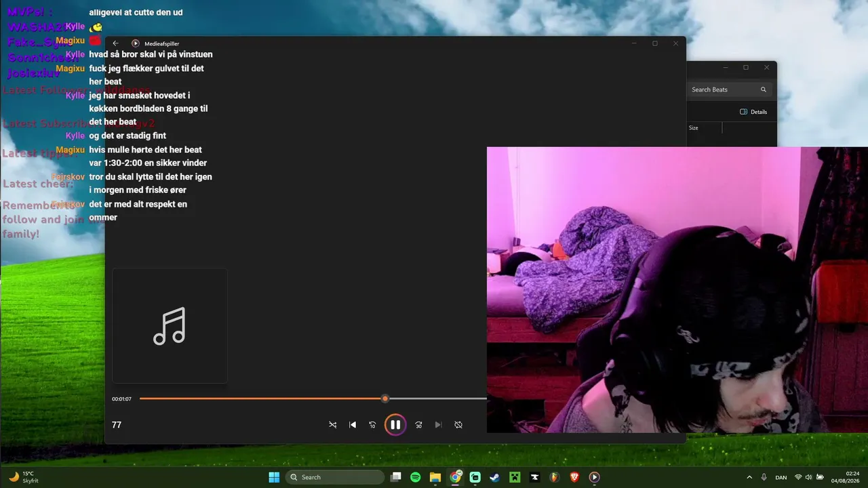Launch Minecraft from the taskbar
Viewport: 868px width, 488px height.
[x=515, y=477]
